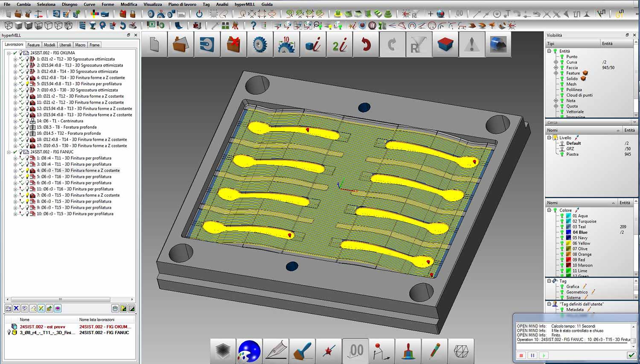The width and height of the screenshot is (640, 364).
Task: Click the green checkmark confirm button
Action: tap(631, 355)
